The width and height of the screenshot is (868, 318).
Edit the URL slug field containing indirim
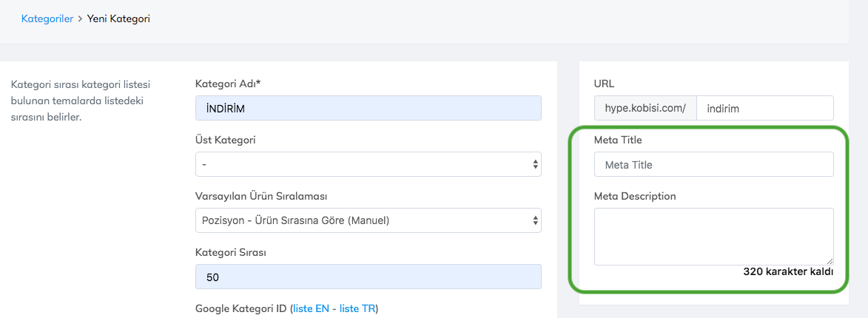point(764,108)
